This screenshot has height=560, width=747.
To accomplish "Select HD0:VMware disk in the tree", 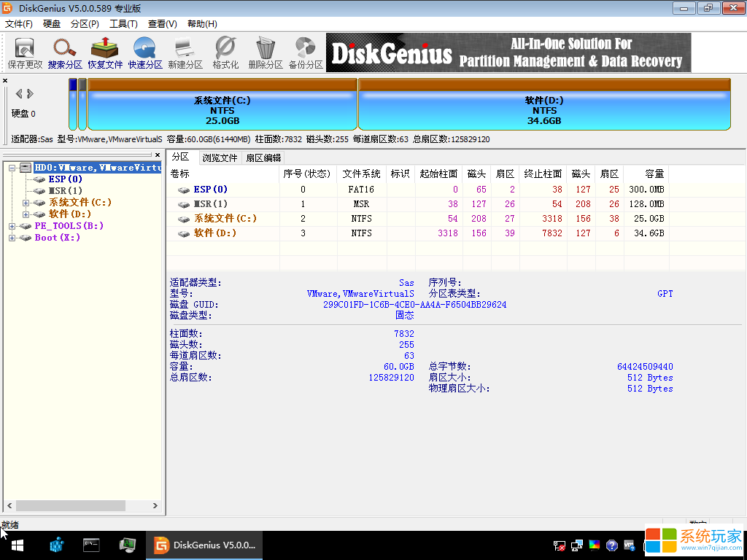I will coord(98,168).
